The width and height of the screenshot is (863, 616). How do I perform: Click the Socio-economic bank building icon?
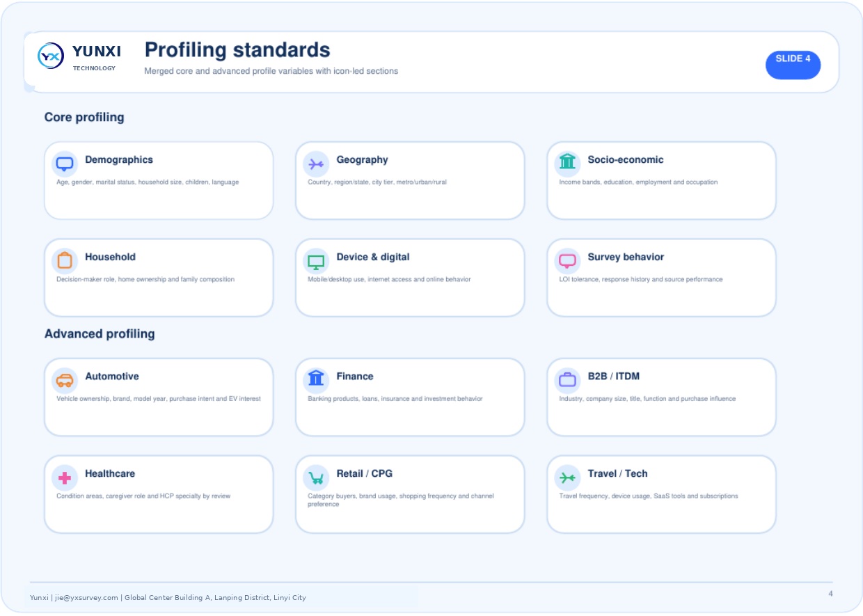tap(567, 162)
